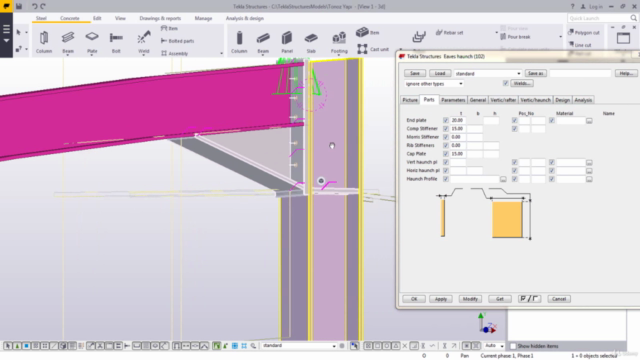Click the Save as button
The height and width of the screenshot is (360, 640).
535,73
